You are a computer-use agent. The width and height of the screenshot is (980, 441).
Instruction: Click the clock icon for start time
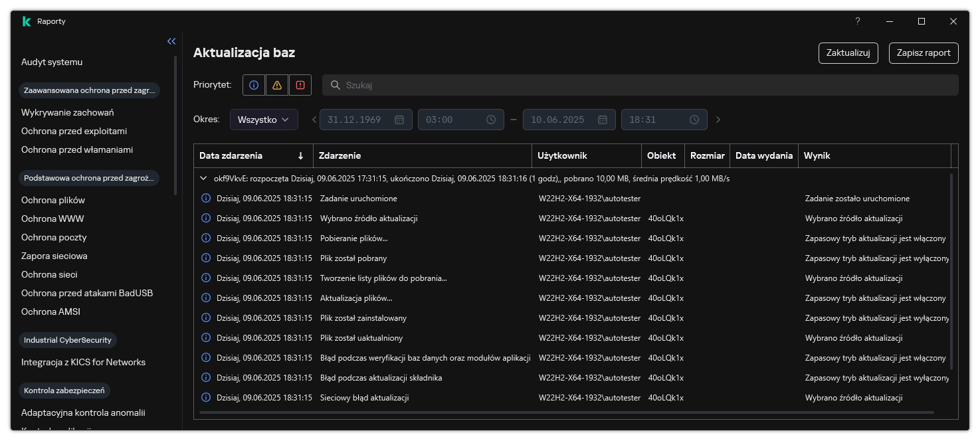[x=491, y=120]
